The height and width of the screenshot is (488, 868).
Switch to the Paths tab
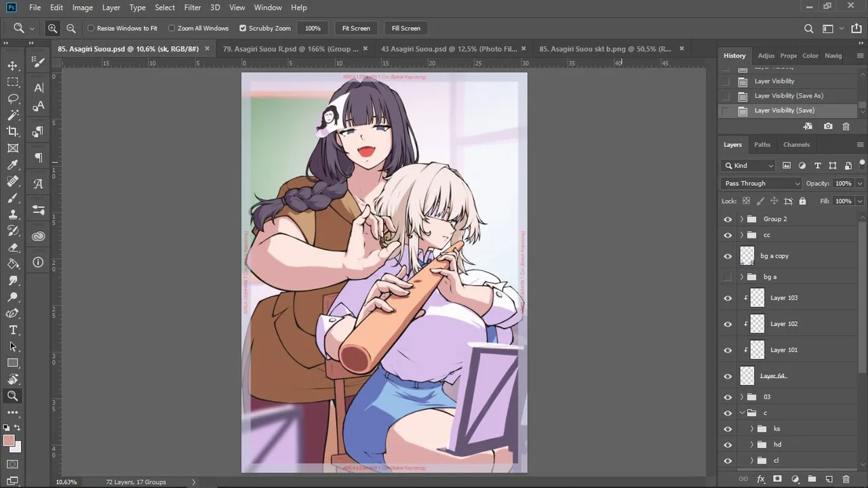tap(762, 144)
